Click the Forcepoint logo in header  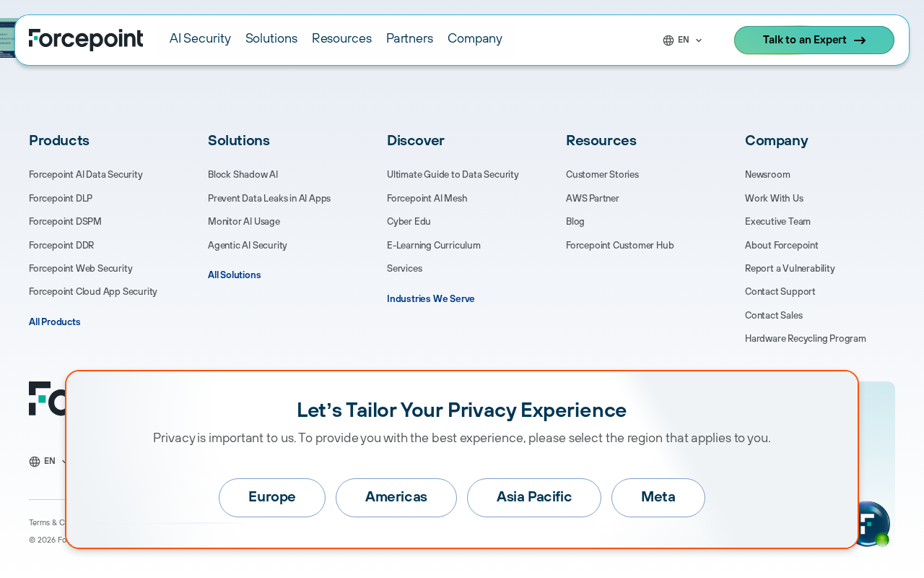pos(86,39)
